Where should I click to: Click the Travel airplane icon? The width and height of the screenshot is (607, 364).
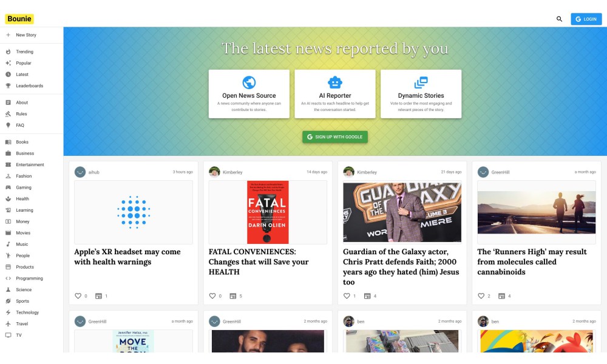coord(8,323)
